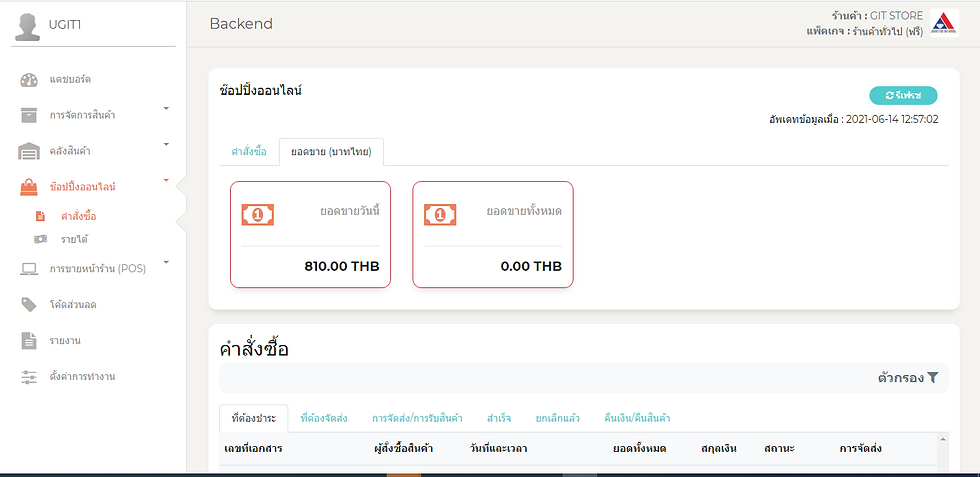Open ตั้งค่าการทำงาน in the sidebar

pyautogui.click(x=82, y=377)
